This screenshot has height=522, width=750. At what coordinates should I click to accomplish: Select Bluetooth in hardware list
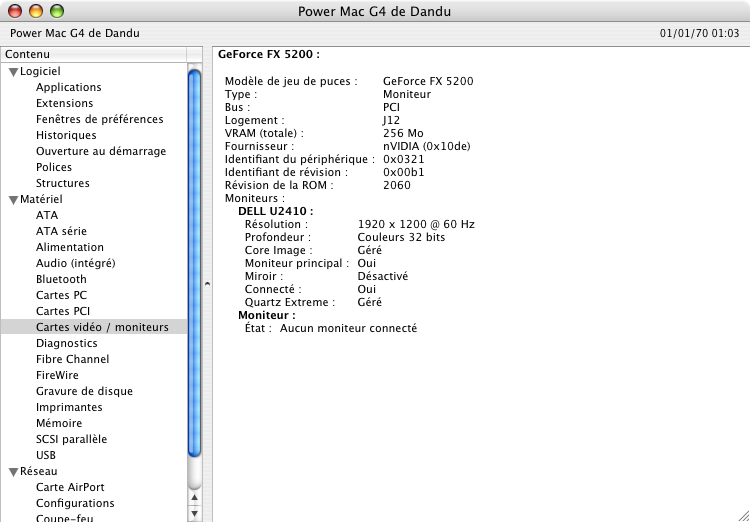click(x=61, y=279)
